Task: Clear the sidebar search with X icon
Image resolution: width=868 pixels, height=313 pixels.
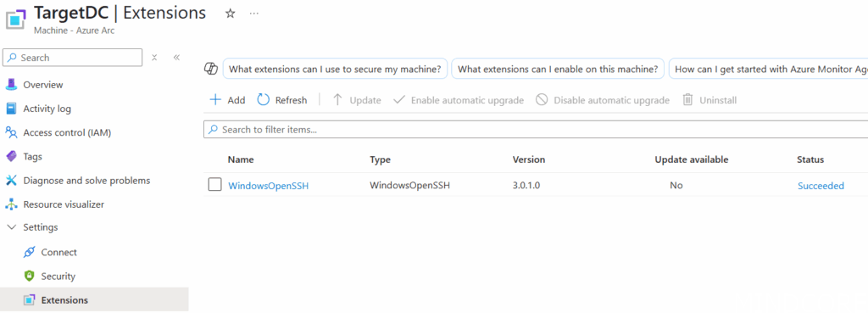Action: [155, 58]
